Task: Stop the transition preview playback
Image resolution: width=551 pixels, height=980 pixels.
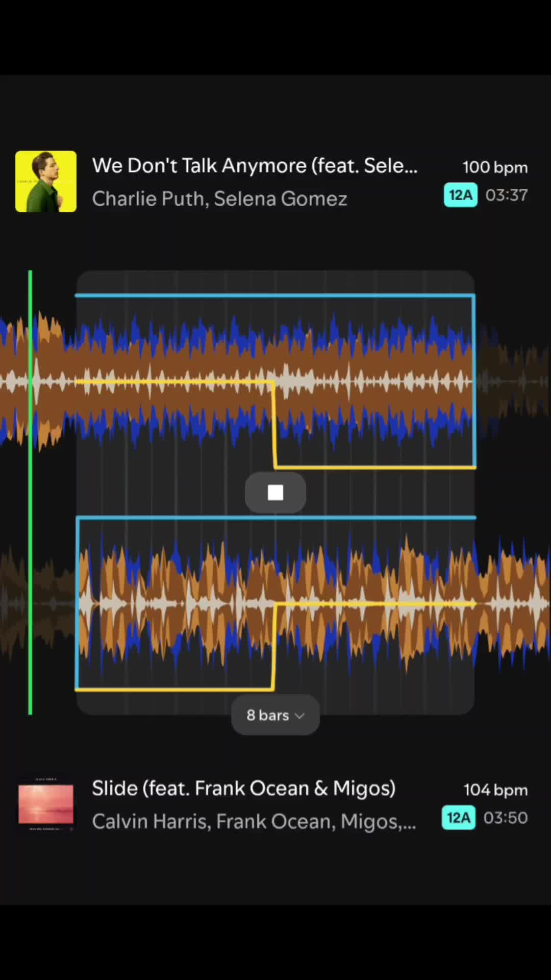Action: click(x=275, y=493)
